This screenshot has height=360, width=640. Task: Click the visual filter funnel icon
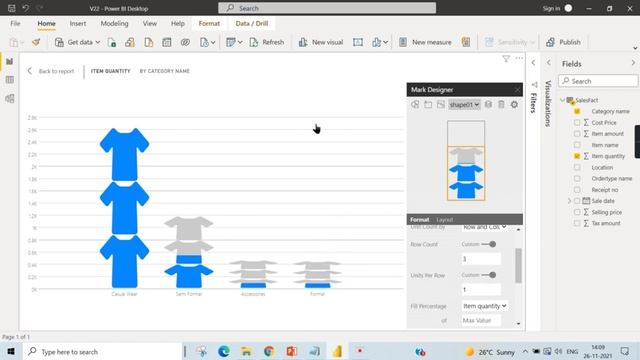click(506, 59)
